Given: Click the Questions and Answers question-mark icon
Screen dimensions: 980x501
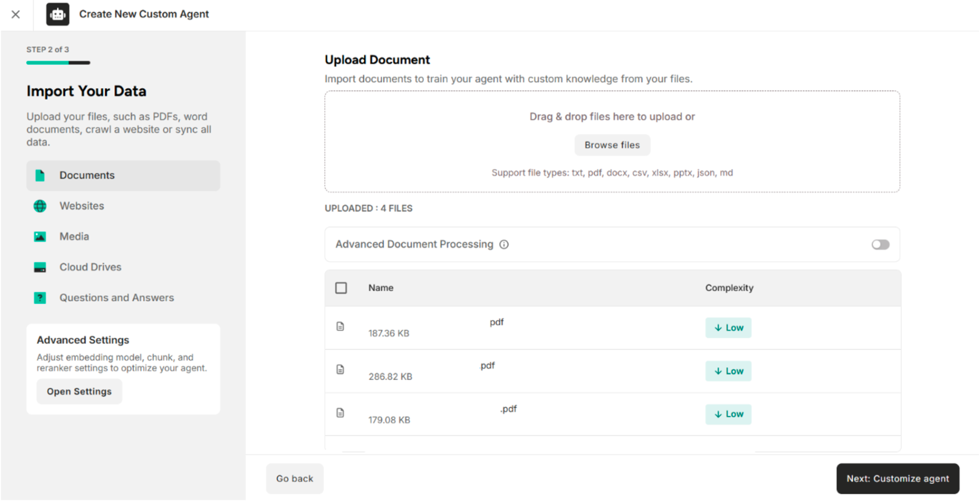Looking at the screenshot, I should coord(40,298).
